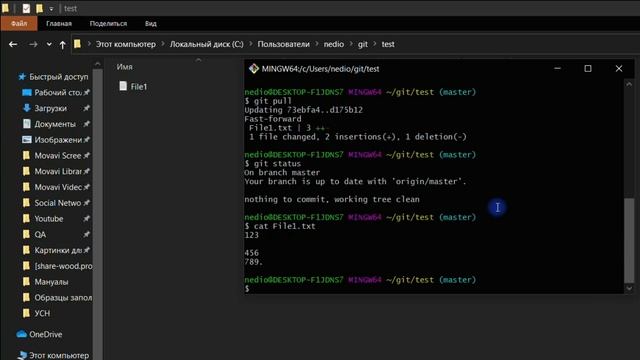Click the quick access toolbar dropdown arrow
The width and height of the screenshot is (640, 360).
[51, 9]
